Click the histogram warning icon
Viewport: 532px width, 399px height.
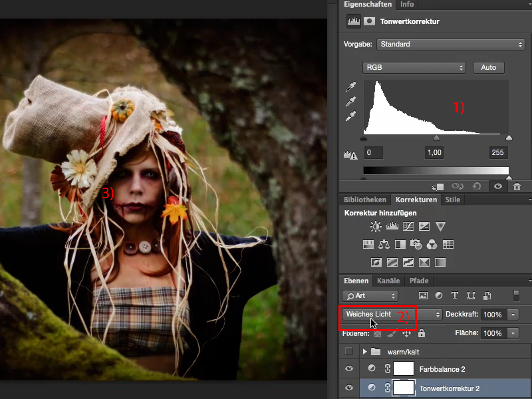click(350, 156)
